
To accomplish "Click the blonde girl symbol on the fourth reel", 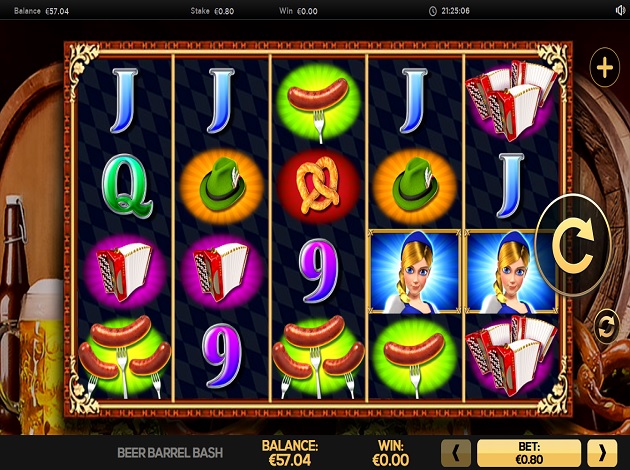I will tap(415, 272).
